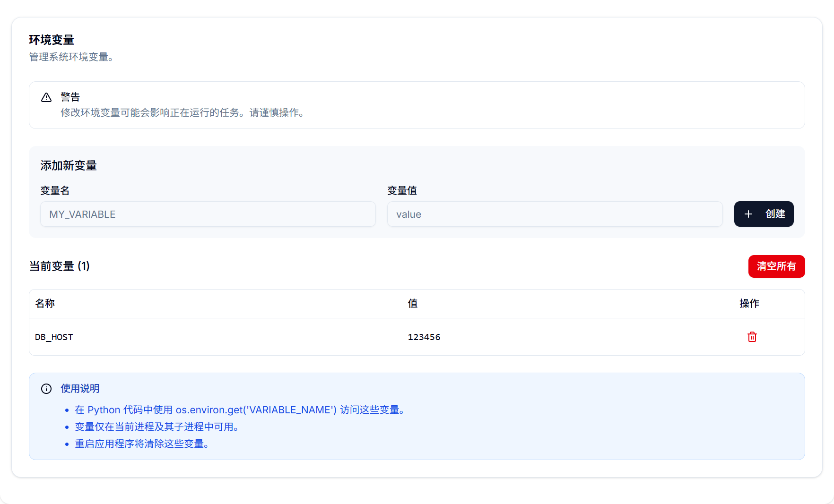
Task: Click the 名称 column header
Action: [x=45, y=304]
